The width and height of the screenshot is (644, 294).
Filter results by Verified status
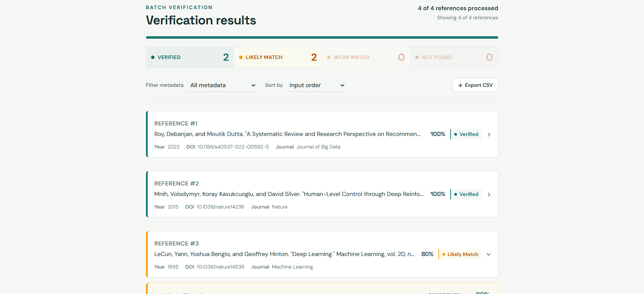(x=190, y=57)
